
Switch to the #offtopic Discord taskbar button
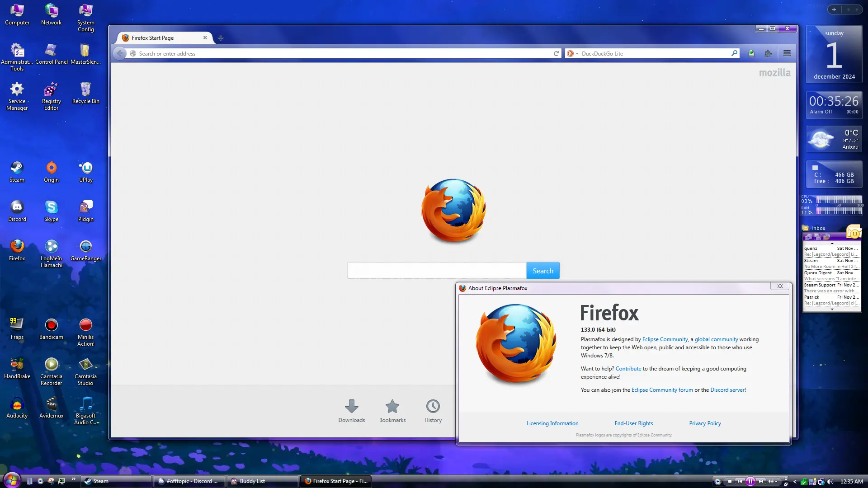point(189,481)
